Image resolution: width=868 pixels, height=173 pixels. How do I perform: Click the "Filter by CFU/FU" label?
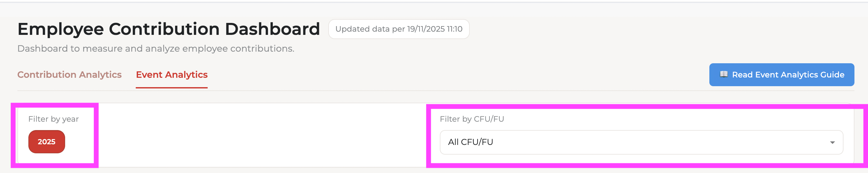[x=472, y=119]
